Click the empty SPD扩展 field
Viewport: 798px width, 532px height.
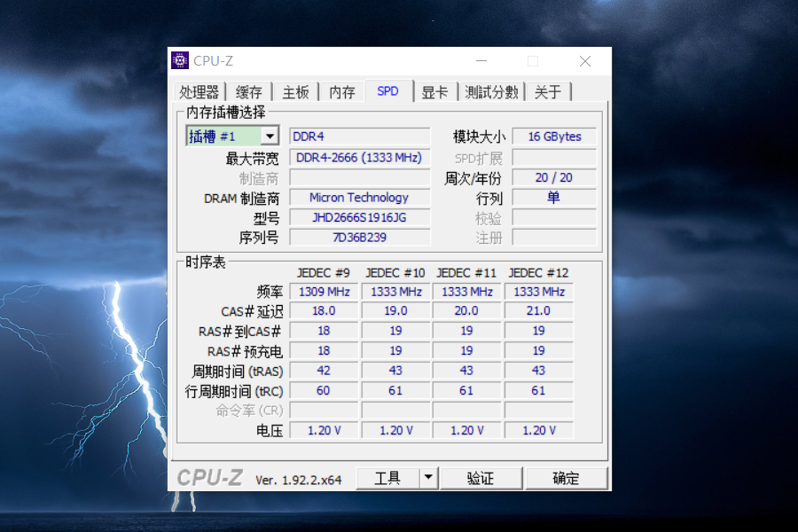click(554, 157)
